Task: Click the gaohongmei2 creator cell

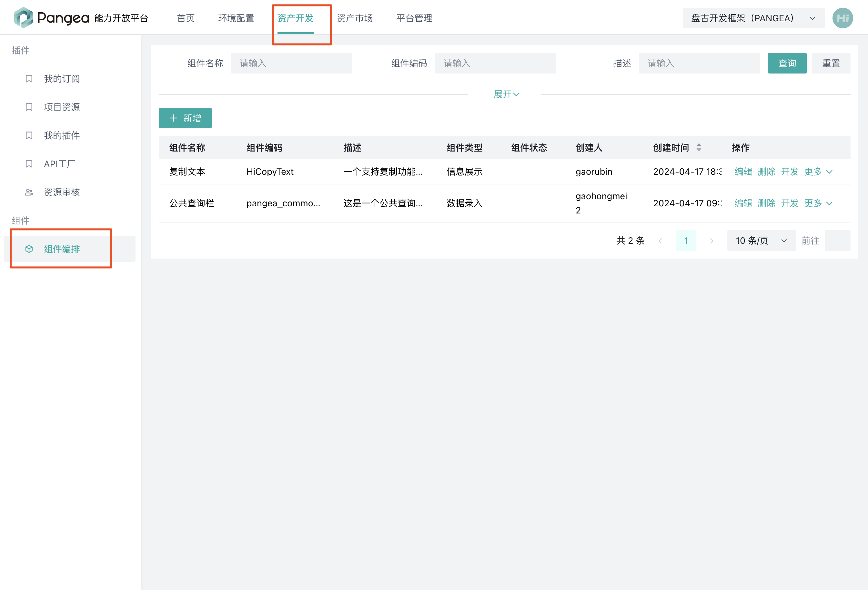Action: click(x=601, y=203)
